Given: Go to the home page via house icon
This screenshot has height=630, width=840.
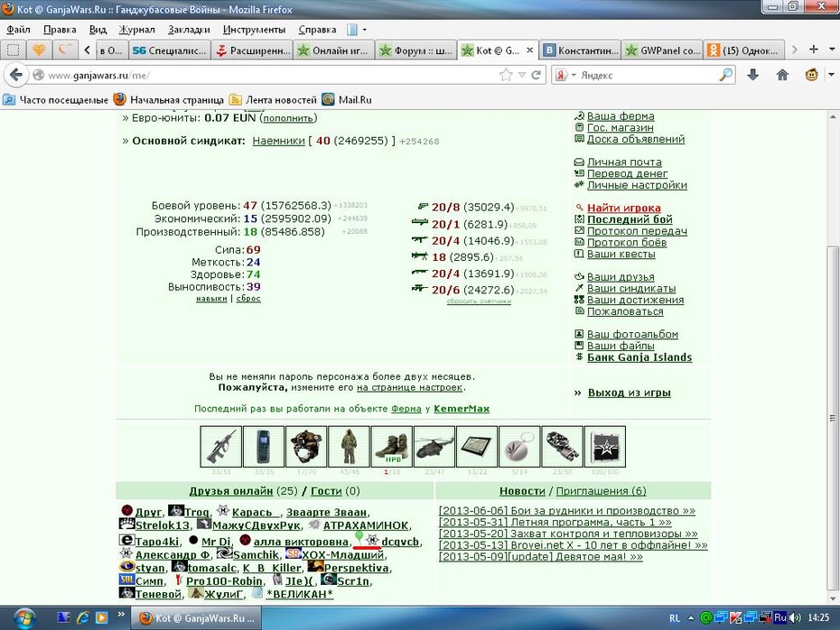Looking at the screenshot, I should coord(782,75).
